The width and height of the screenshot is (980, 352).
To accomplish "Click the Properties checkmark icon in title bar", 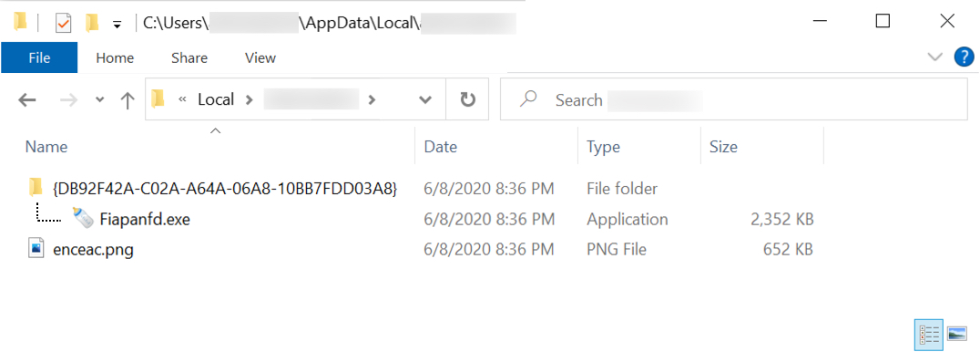I will click(x=63, y=23).
